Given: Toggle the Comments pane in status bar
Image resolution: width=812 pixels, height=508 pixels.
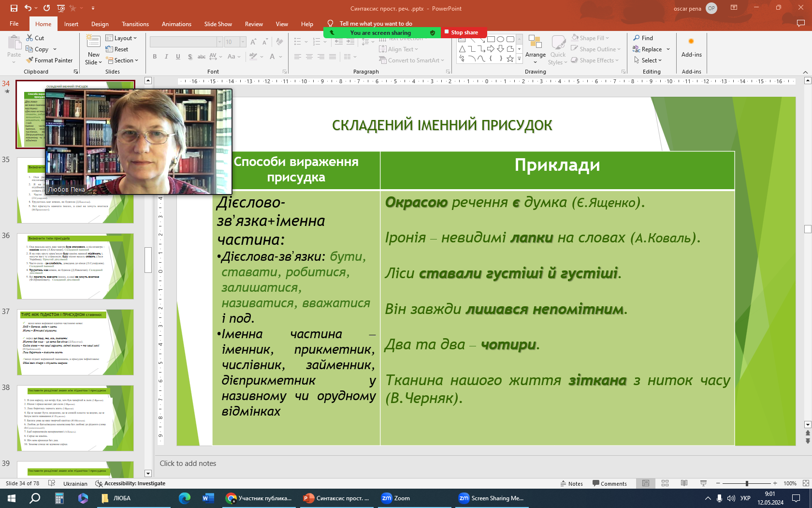Looking at the screenshot, I should 609,483.
